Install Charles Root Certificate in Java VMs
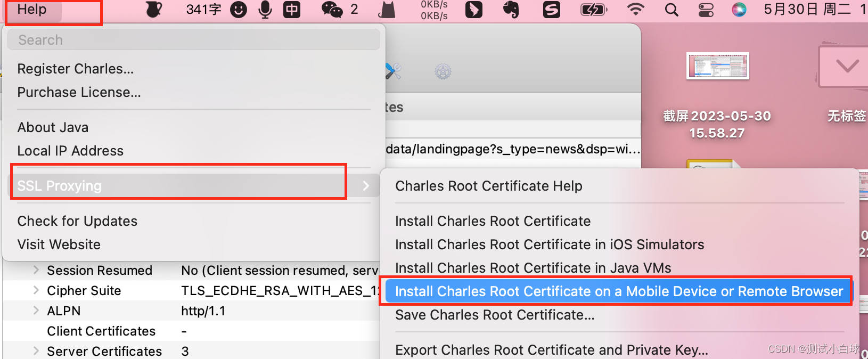The height and width of the screenshot is (359, 868). (x=533, y=268)
